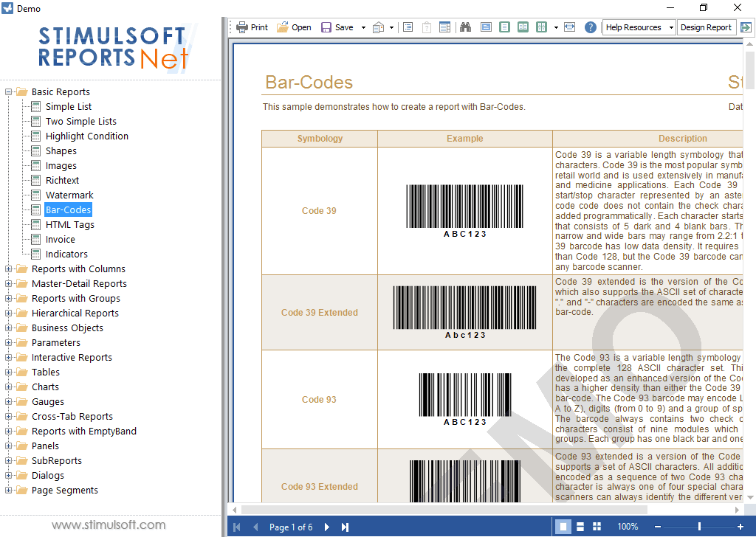
Task: Click the Design Report button
Action: pos(706,27)
